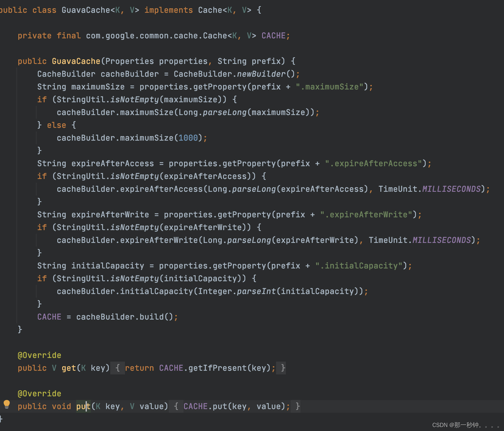Viewport: 504px width, 431px height.
Task: Click the @Override annotation above put
Action: (39, 394)
